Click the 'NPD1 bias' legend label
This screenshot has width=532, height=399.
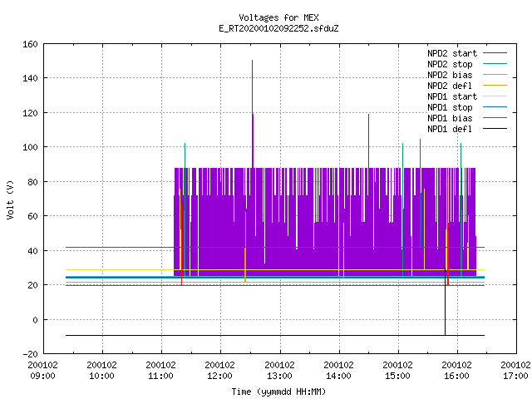(450, 118)
